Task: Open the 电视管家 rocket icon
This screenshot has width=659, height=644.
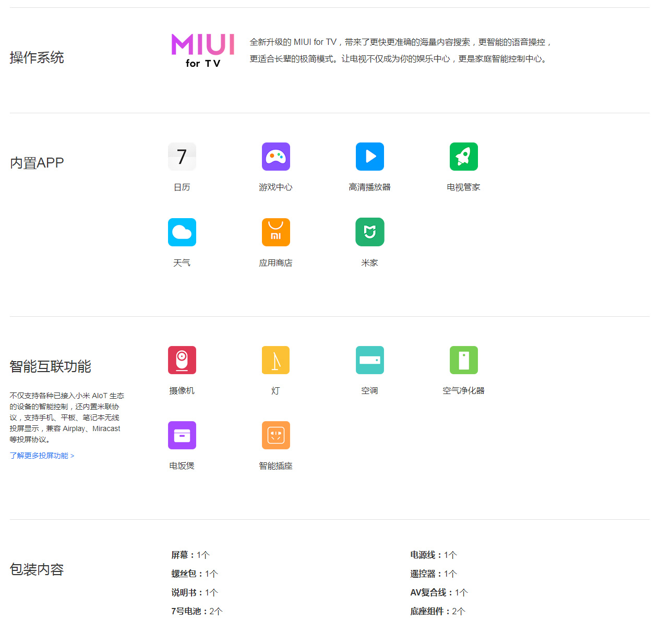Action: (464, 157)
